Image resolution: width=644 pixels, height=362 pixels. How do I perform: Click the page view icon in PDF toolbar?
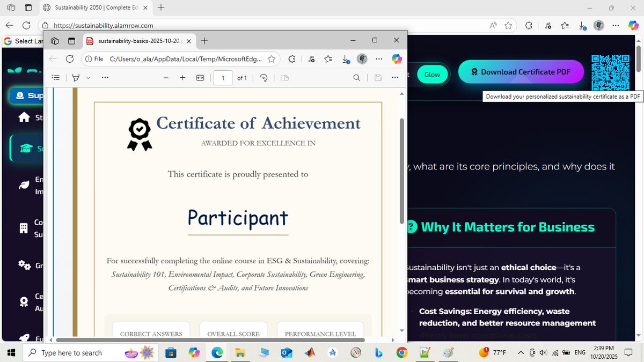pos(285,78)
